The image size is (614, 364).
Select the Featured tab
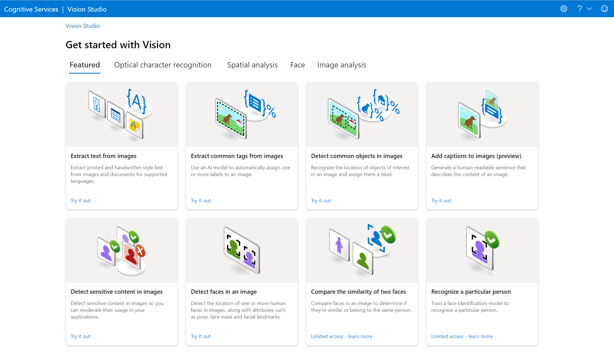pyautogui.click(x=85, y=65)
